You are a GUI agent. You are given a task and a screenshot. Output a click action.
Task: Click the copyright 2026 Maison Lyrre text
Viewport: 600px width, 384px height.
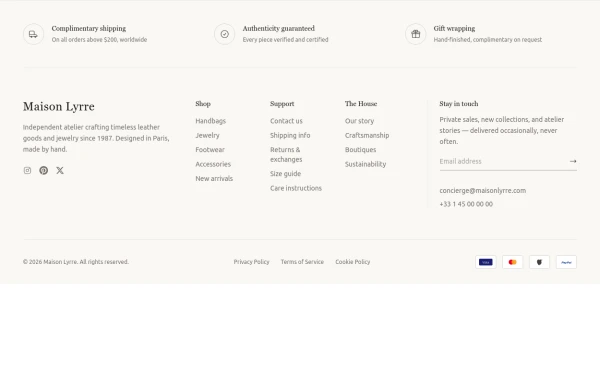click(x=76, y=262)
